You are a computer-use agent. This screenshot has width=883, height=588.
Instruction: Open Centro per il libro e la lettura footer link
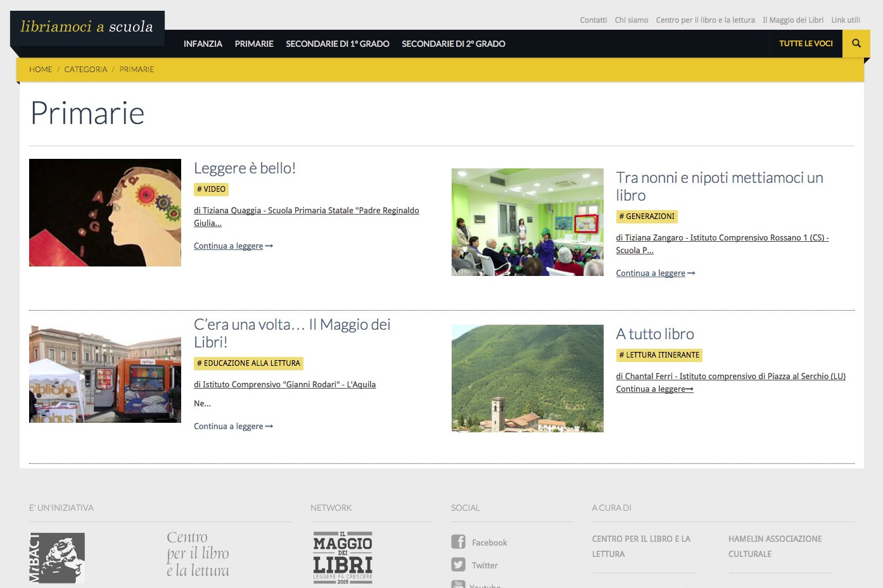pos(641,546)
